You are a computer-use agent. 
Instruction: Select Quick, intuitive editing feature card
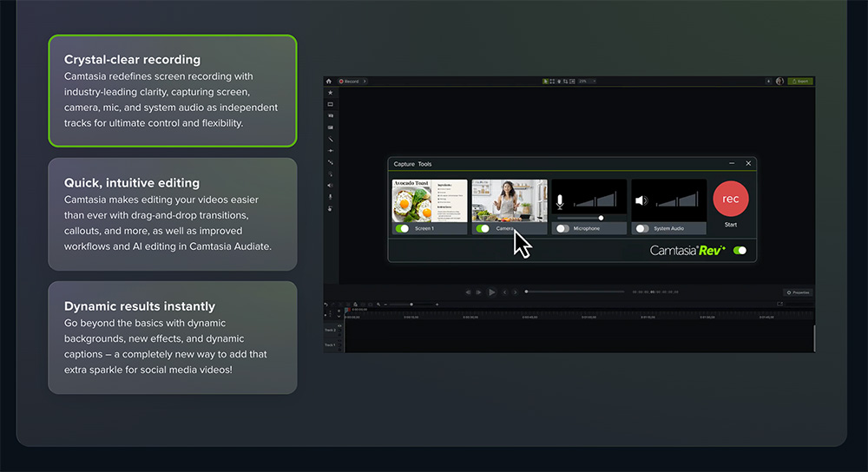(x=173, y=214)
